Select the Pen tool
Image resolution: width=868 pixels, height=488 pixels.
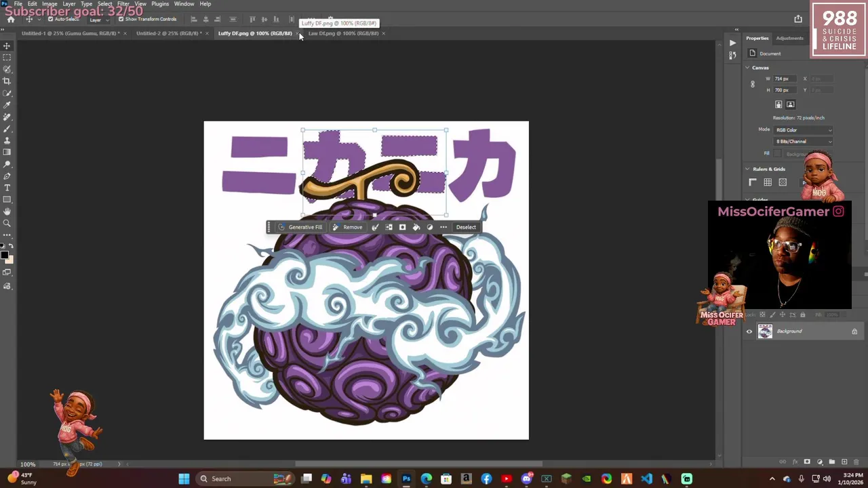point(7,176)
